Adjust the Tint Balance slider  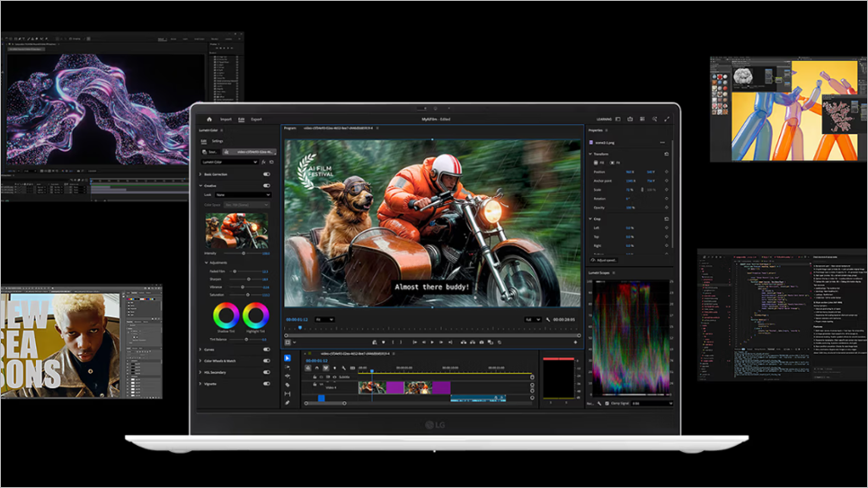(246, 339)
